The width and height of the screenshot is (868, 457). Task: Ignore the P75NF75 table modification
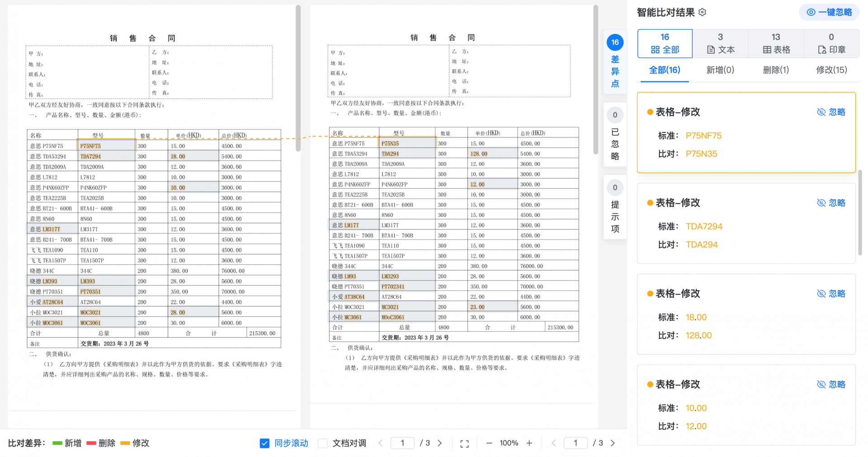(831, 112)
